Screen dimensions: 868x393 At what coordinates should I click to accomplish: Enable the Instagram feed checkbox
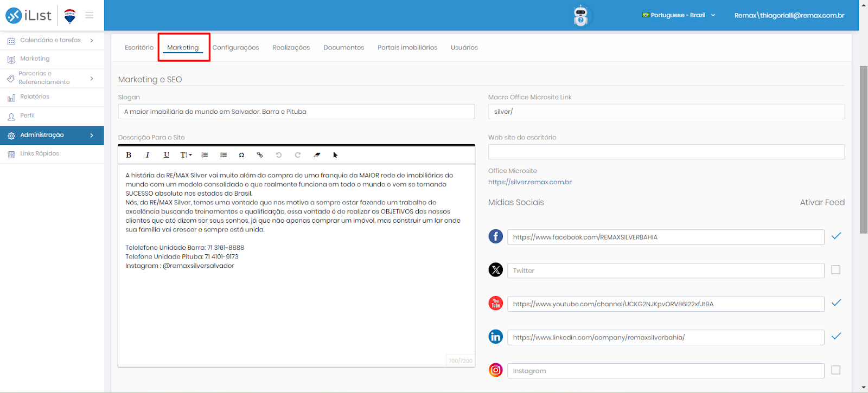836,370
